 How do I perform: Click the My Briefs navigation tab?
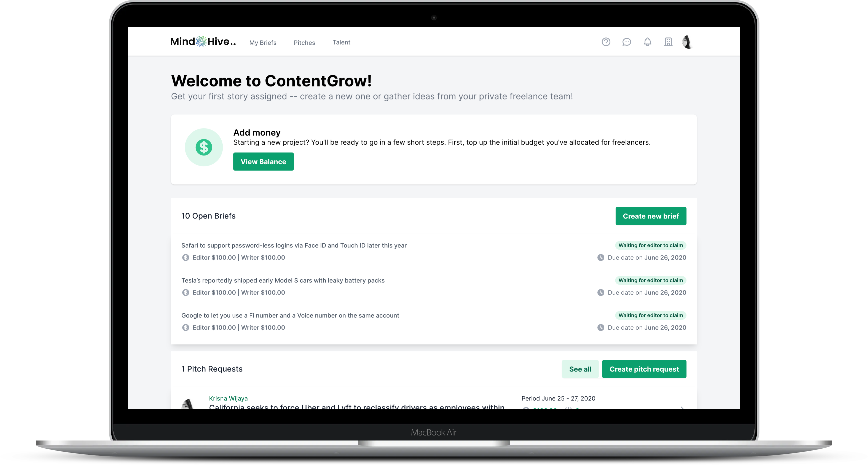coord(262,42)
